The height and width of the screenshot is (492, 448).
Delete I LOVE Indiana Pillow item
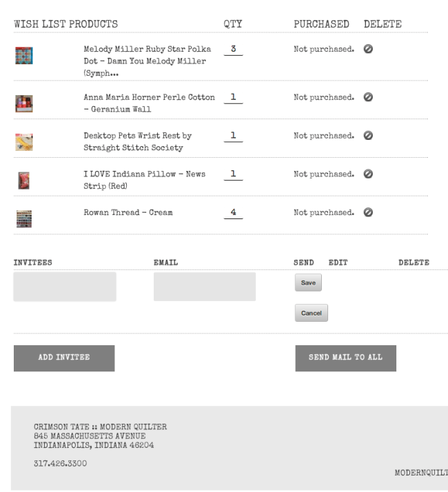[x=368, y=174]
